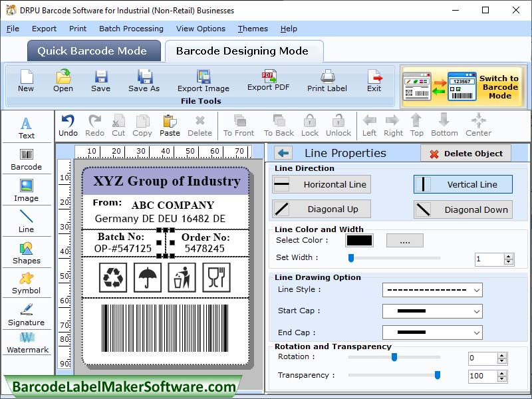Open the Print menu
The image size is (532, 399).
(78, 29)
